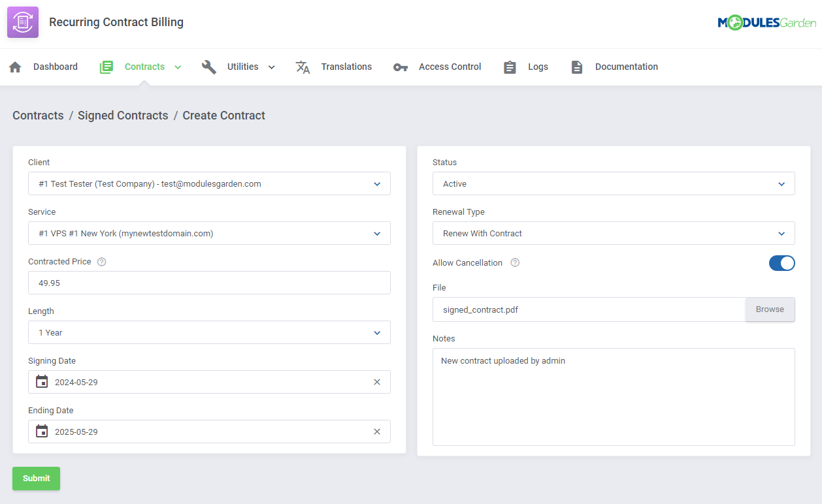Click the help icon beside Contracted Price
This screenshot has height=504, width=822.
(101, 261)
